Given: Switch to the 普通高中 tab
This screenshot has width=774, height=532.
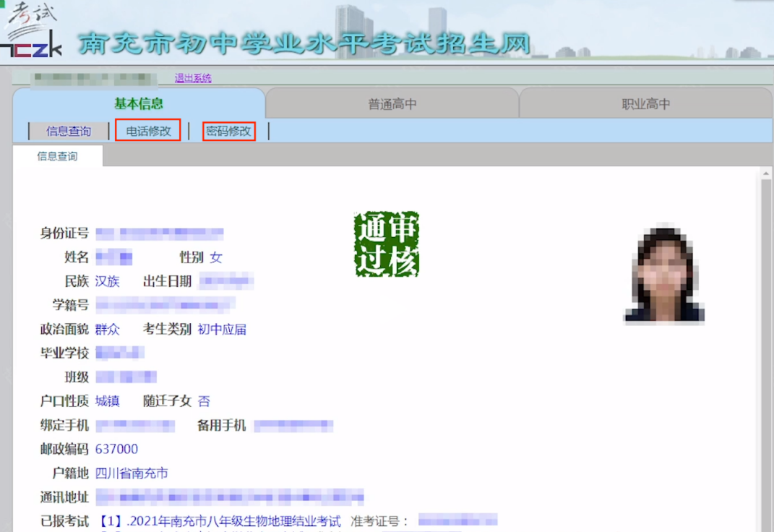Looking at the screenshot, I should coord(391,103).
